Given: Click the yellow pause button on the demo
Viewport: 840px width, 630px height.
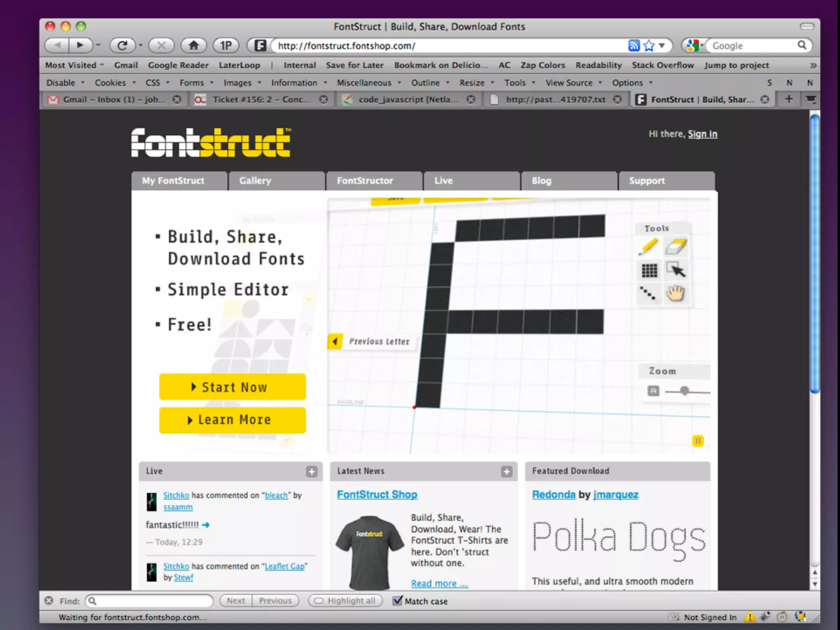Looking at the screenshot, I should 698,441.
